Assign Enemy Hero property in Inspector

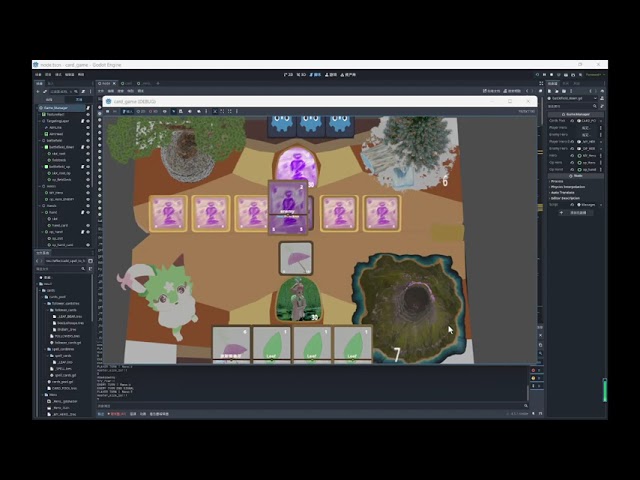point(586,135)
